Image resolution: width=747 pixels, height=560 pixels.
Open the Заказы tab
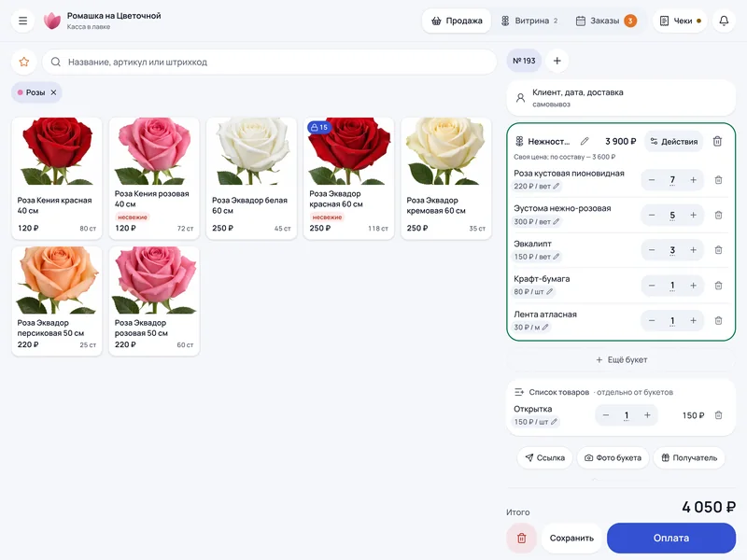(606, 21)
